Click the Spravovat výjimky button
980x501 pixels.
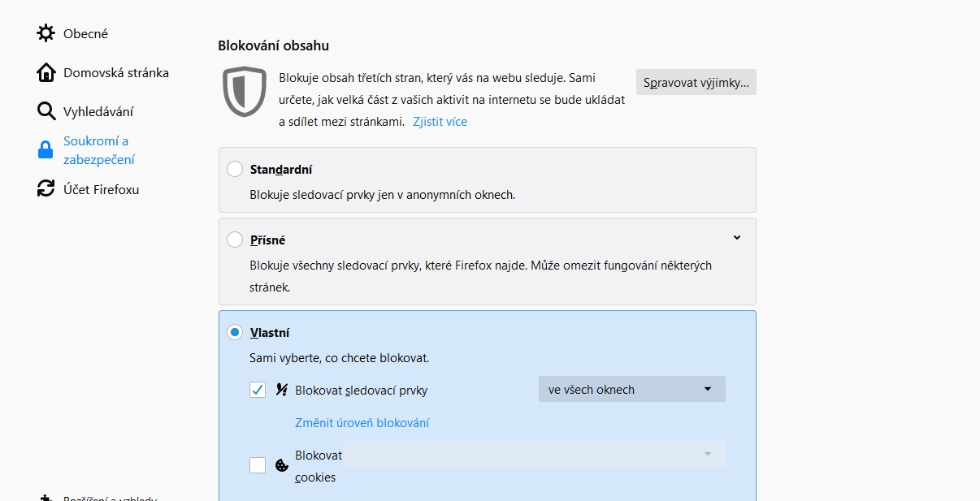click(696, 82)
